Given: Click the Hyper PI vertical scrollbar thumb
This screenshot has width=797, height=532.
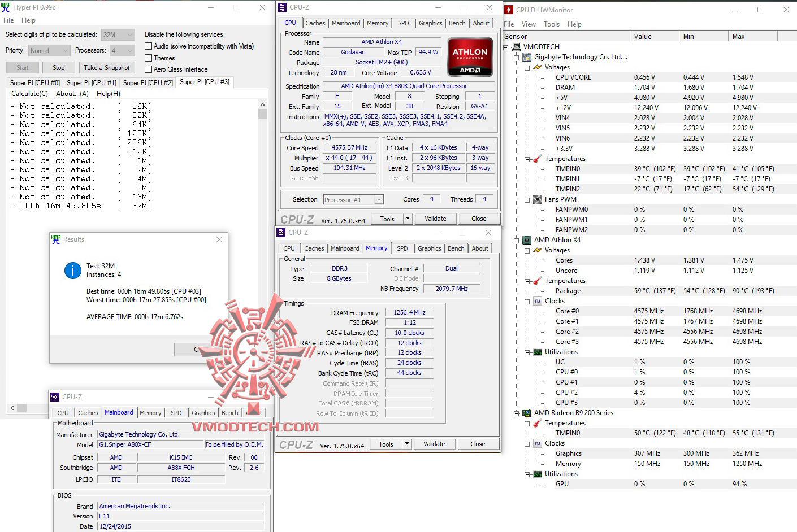Looking at the screenshot, I should coord(262,114).
